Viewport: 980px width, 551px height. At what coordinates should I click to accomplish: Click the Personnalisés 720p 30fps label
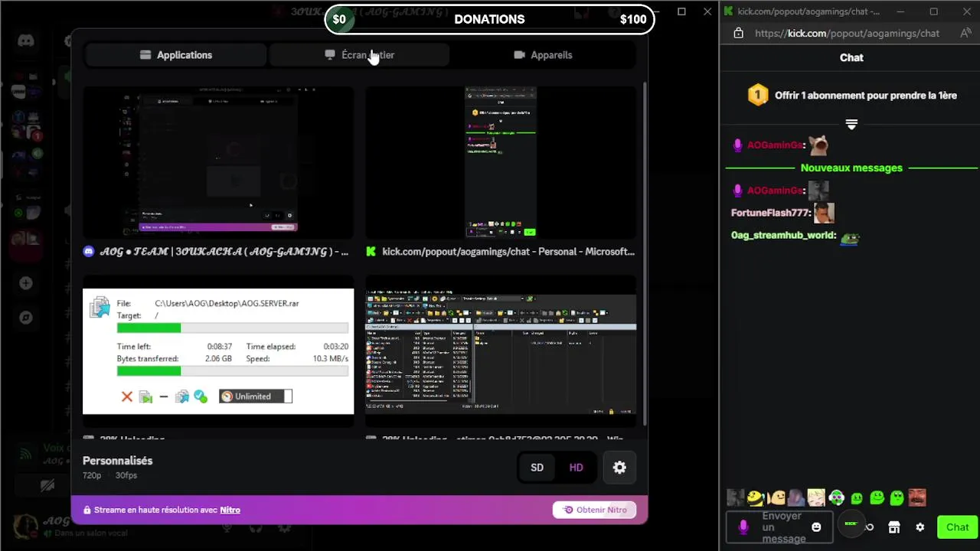(117, 467)
